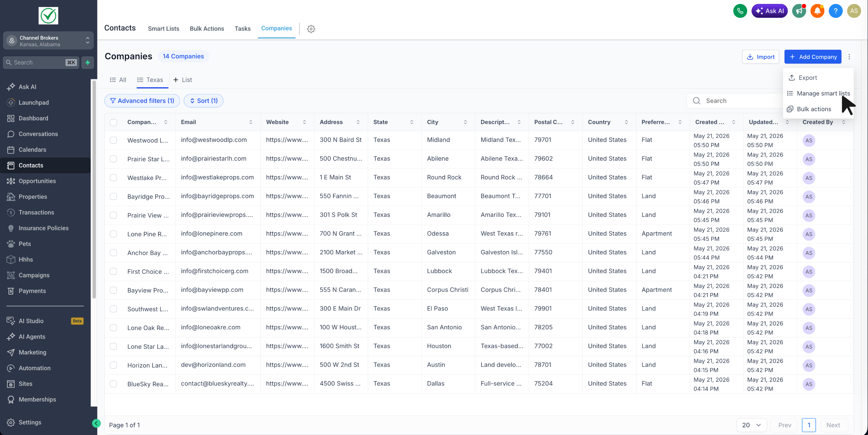This screenshot has height=435, width=868.
Task: Click the green lightning quick actions icon
Action: 88,63
